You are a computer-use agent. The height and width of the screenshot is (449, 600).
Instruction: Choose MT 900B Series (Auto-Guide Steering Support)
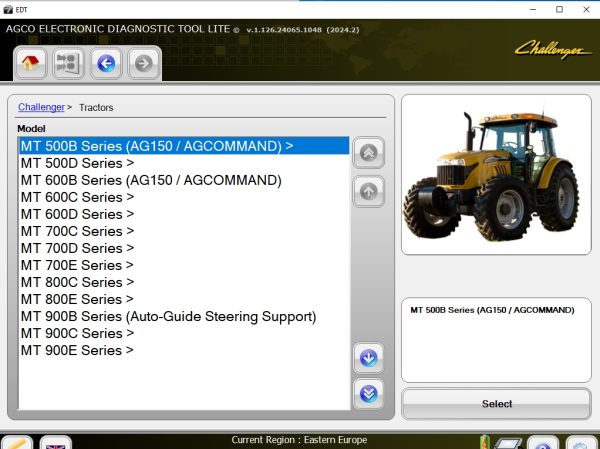click(184, 316)
